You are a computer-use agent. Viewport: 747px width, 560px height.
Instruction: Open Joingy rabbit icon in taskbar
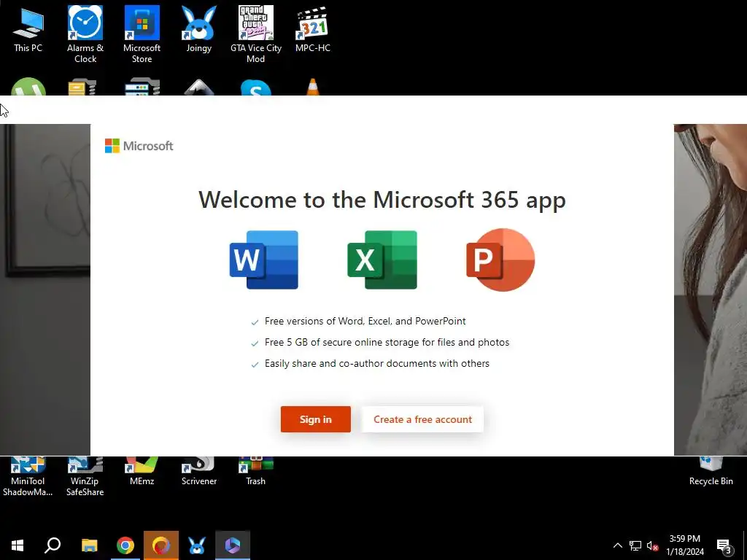coord(197,545)
